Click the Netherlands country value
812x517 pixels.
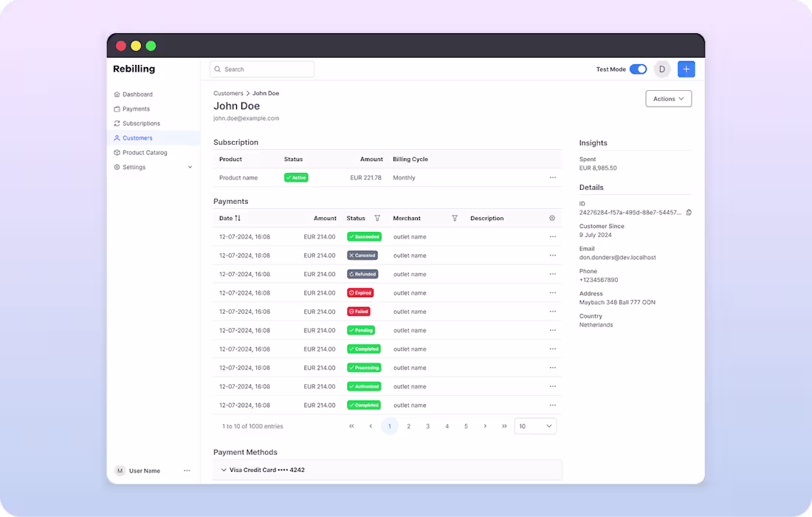click(596, 325)
